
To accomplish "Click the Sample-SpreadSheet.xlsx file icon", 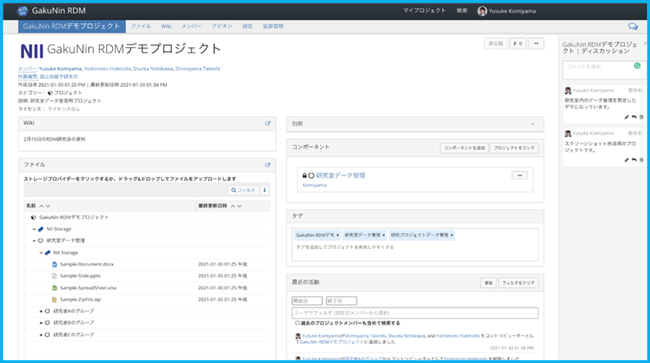I will tap(54, 288).
